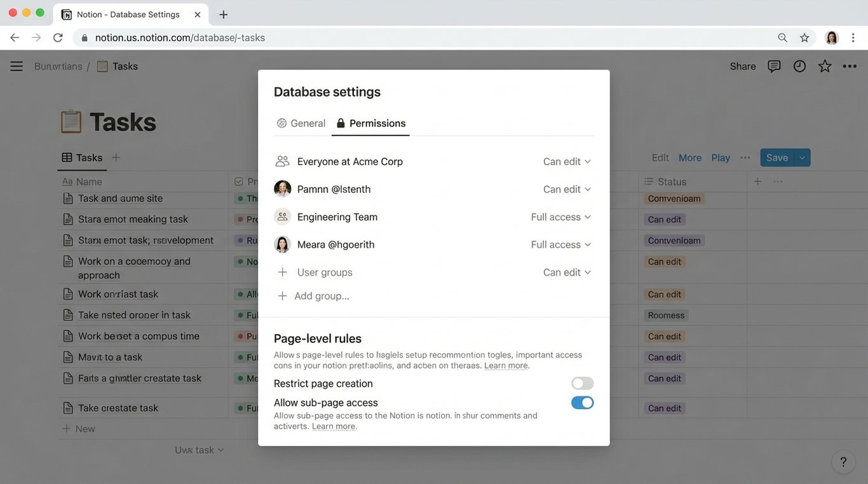
Task: Open User groups Can edit dropdown
Action: 567,272
